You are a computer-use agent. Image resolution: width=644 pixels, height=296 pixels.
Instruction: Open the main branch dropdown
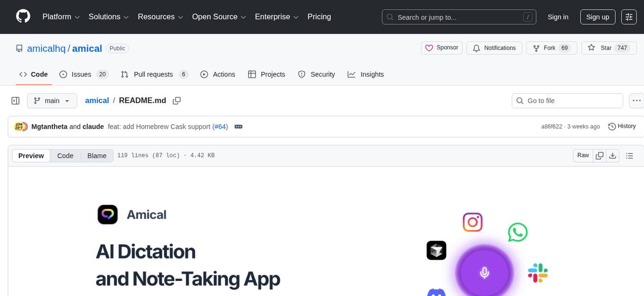[x=52, y=101]
